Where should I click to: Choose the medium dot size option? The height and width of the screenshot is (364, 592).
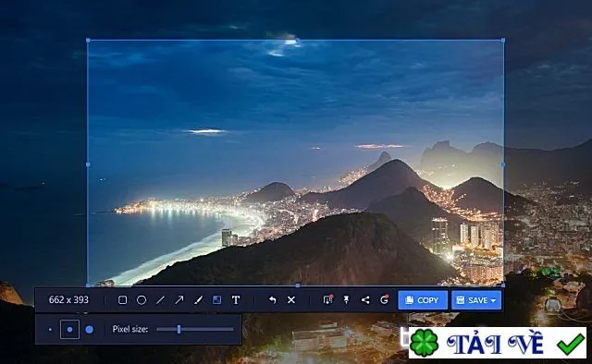70,329
